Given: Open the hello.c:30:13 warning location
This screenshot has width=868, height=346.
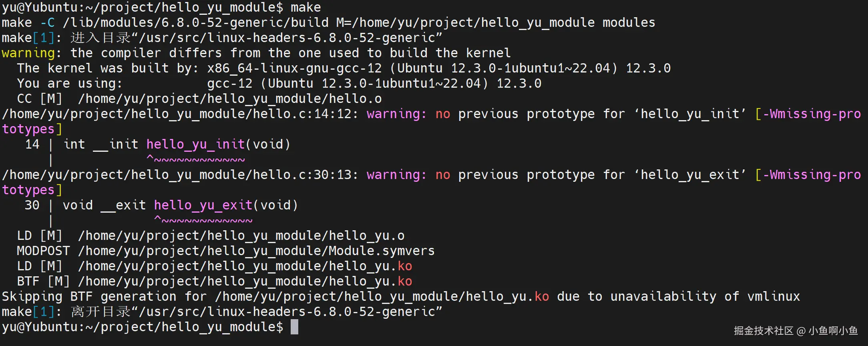Looking at the screenshot, I should [179, 175].
